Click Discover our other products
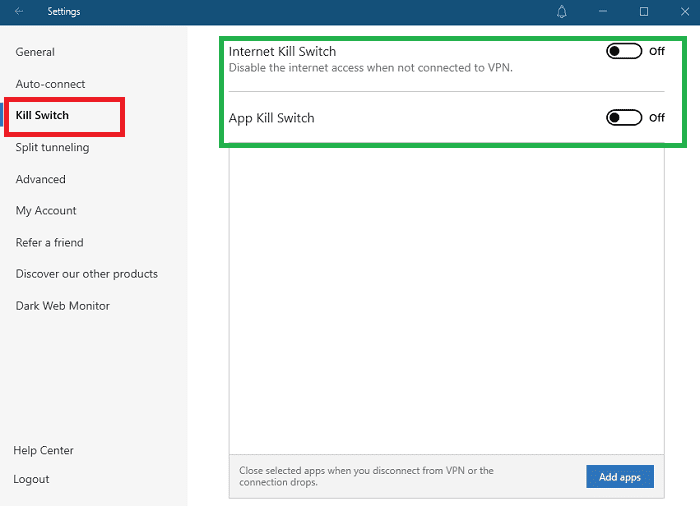Viewport: 700px width, 506px height. (x=86, y=274)
